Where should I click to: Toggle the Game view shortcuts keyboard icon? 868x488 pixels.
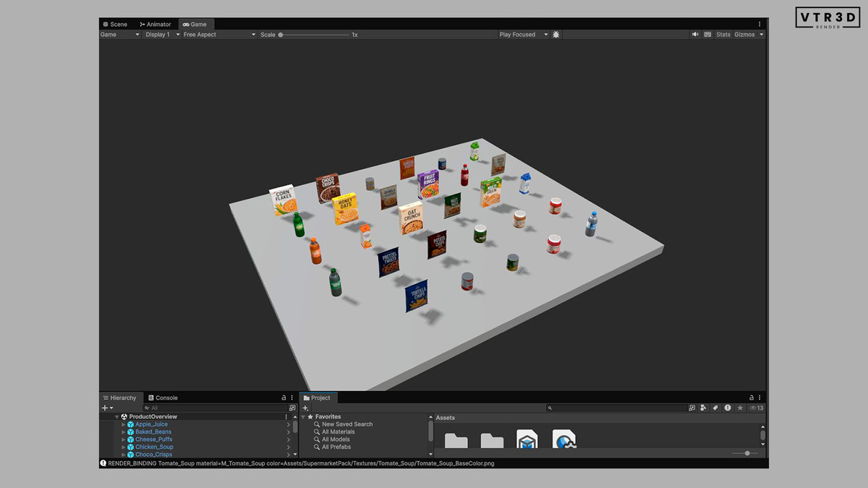click(x=707, y=34)
